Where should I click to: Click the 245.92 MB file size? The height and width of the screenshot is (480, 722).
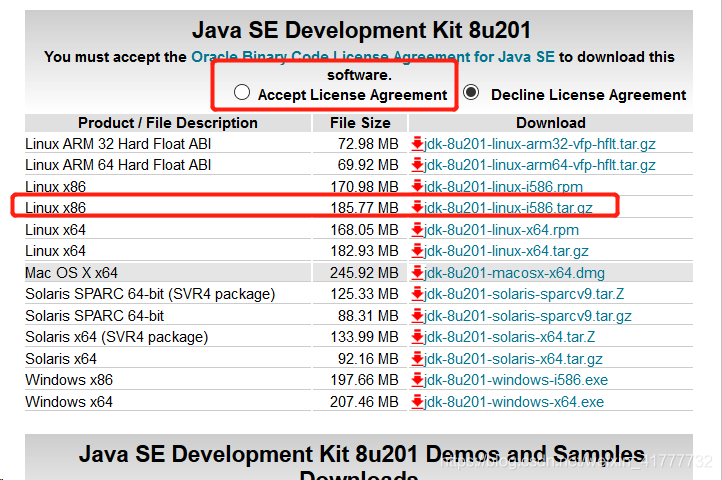[x=364, y=273]
